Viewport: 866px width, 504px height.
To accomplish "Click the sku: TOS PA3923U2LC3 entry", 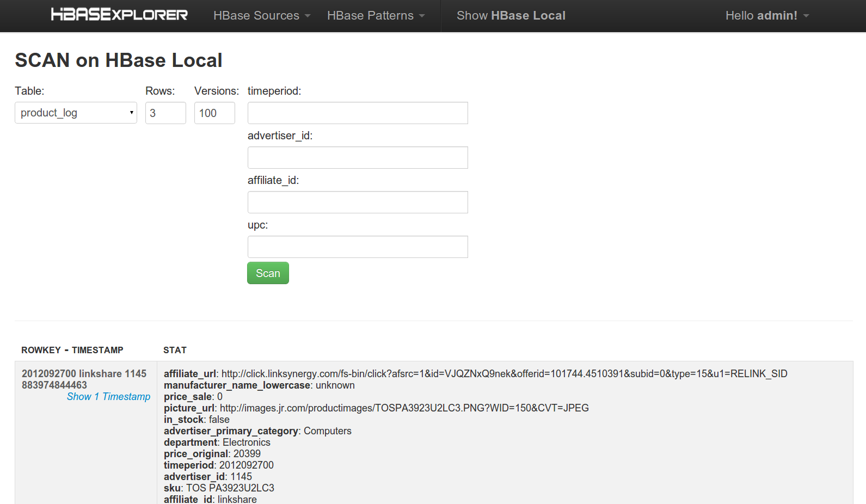I will point(219,488).
